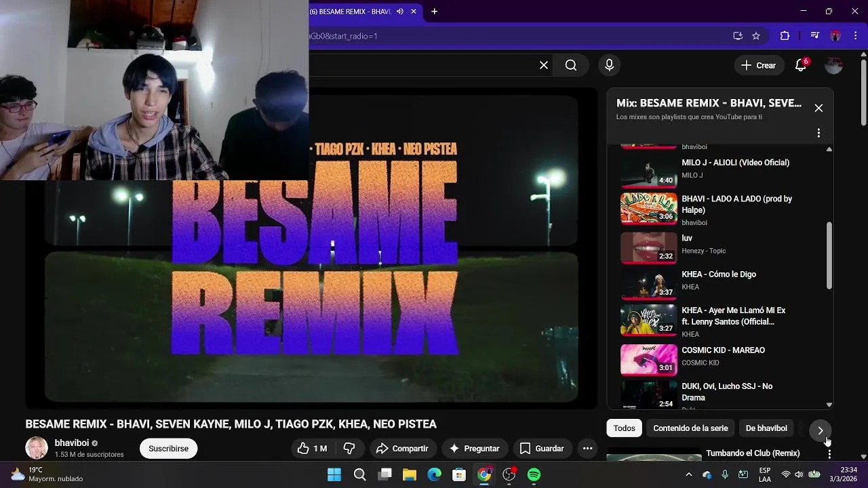868x488 pixels.
Task: Open the weather widget showing 19°C
Action: pos(47,474)
